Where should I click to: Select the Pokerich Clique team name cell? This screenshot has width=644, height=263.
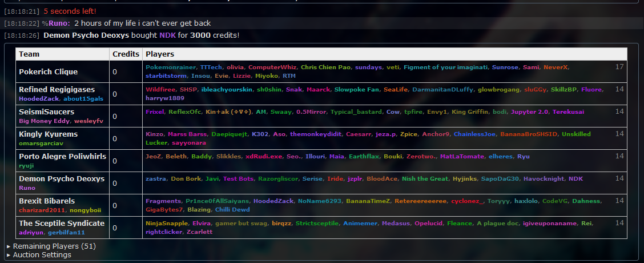pyautogui.click(x=48, y=71)
